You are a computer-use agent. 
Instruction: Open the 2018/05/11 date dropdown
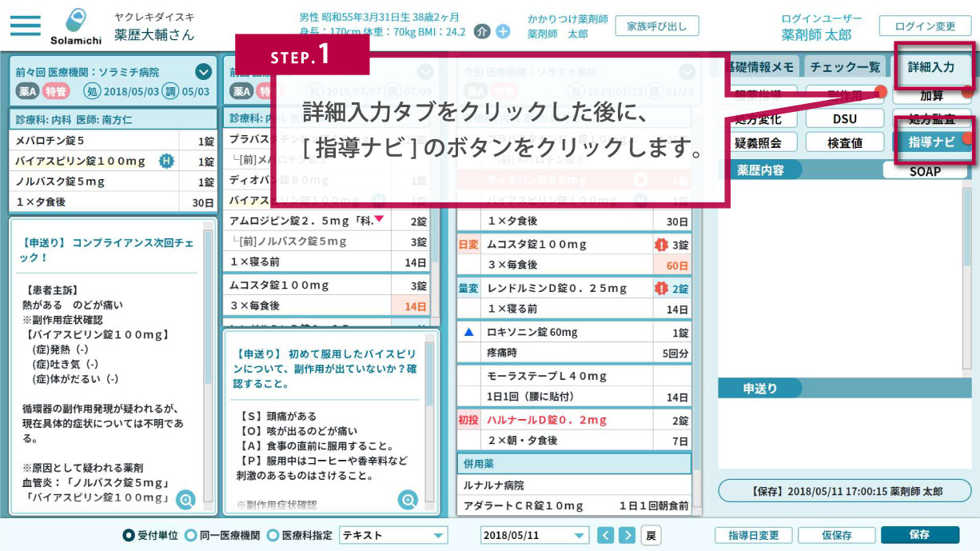pos(580,536)
